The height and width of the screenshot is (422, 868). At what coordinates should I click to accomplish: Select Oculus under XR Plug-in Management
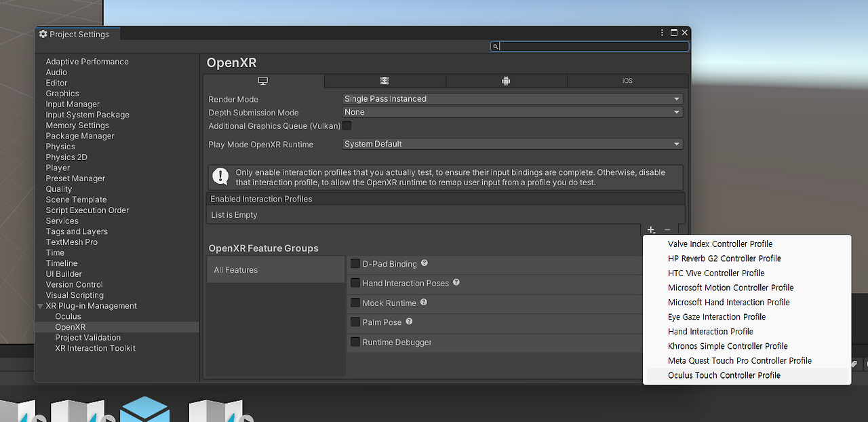pos(68,316)
